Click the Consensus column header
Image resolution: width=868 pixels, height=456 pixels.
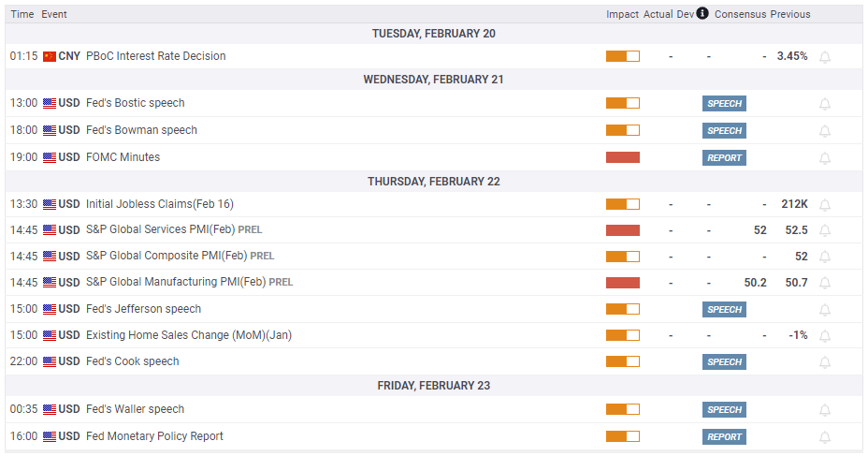click(x=740, y=14)
